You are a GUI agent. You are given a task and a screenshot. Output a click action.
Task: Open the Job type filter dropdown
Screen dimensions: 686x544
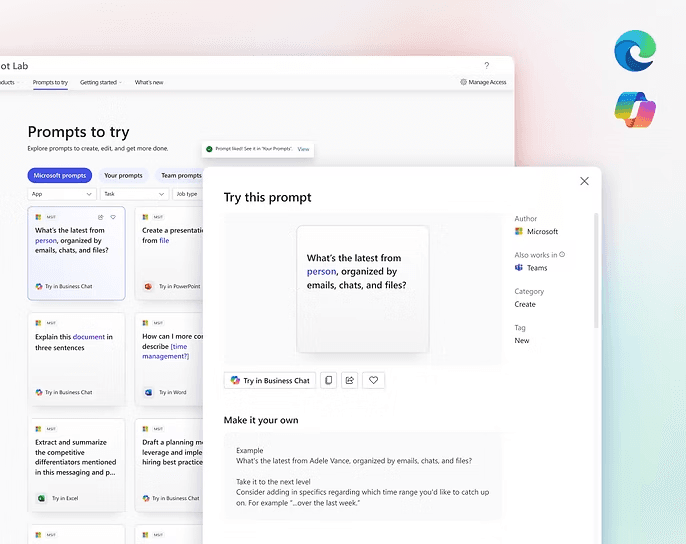(188, 194)
